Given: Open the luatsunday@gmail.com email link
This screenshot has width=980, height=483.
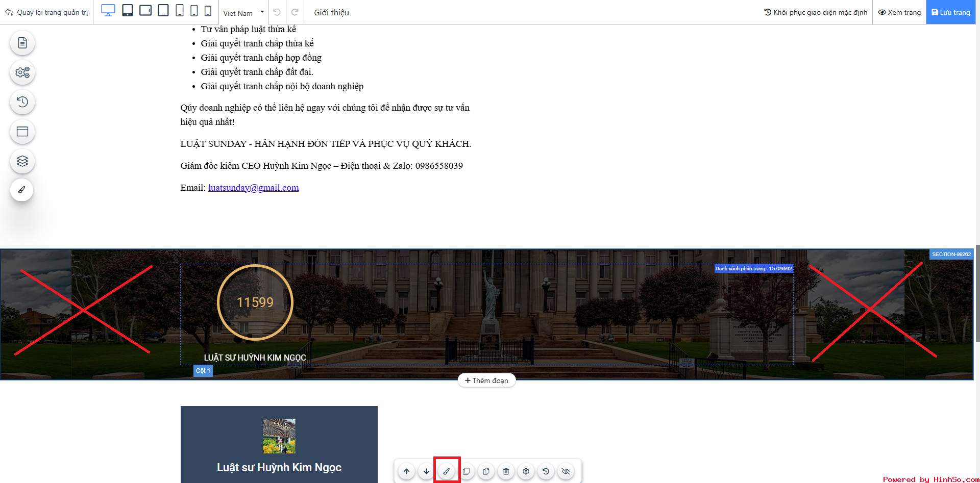Looking at the screenshot, I should tap(253, 188).
